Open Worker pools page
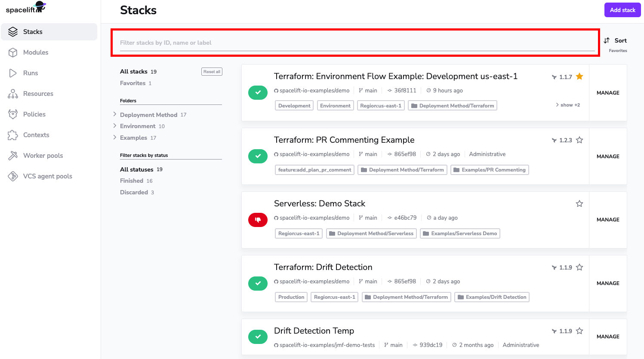Viewport: 644px width, 359px height. tap(43, 156)
